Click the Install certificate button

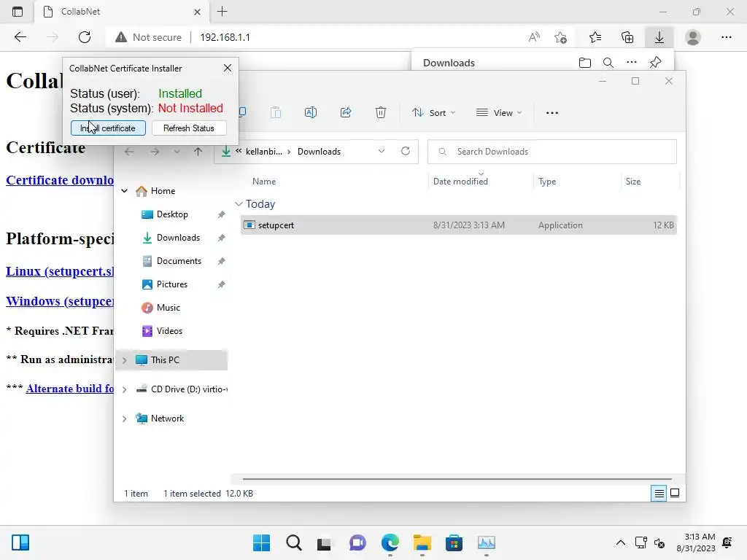108,128
